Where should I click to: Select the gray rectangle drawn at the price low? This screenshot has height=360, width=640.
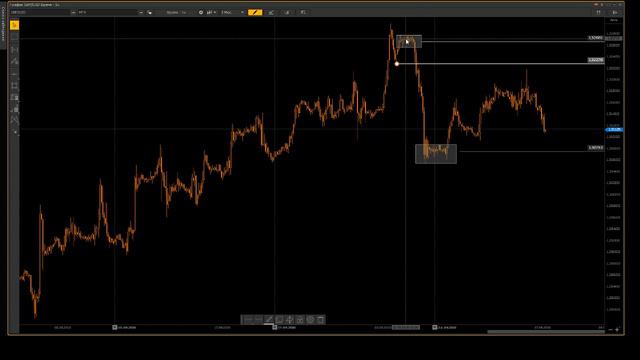(436, 154)
